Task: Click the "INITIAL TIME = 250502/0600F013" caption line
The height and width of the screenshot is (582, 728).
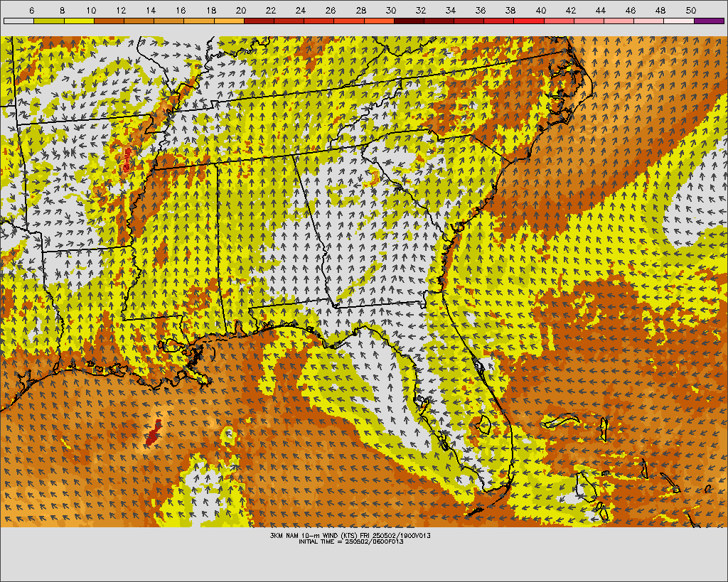Action: pyautogui.click(x=351, y=541)
